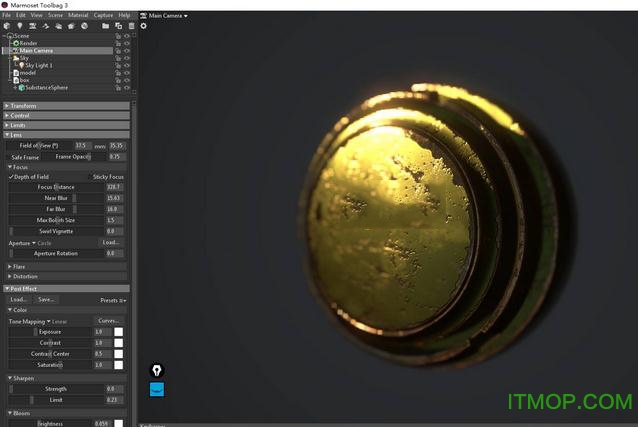This screenshot has height=427, width=638.
Task: Click the add camera toolbar icon
Action: tap(33, 26)
